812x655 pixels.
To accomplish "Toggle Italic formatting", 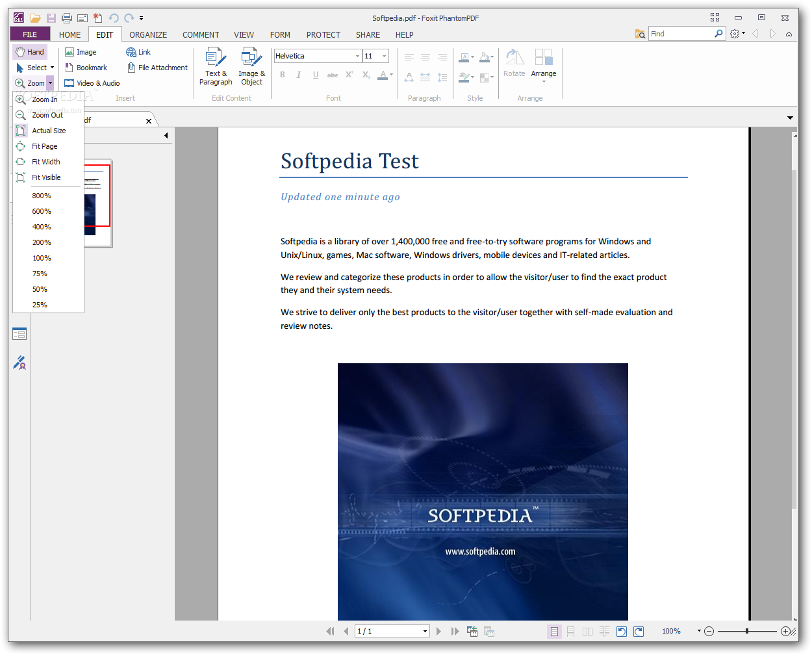I will tap(299, 75).
